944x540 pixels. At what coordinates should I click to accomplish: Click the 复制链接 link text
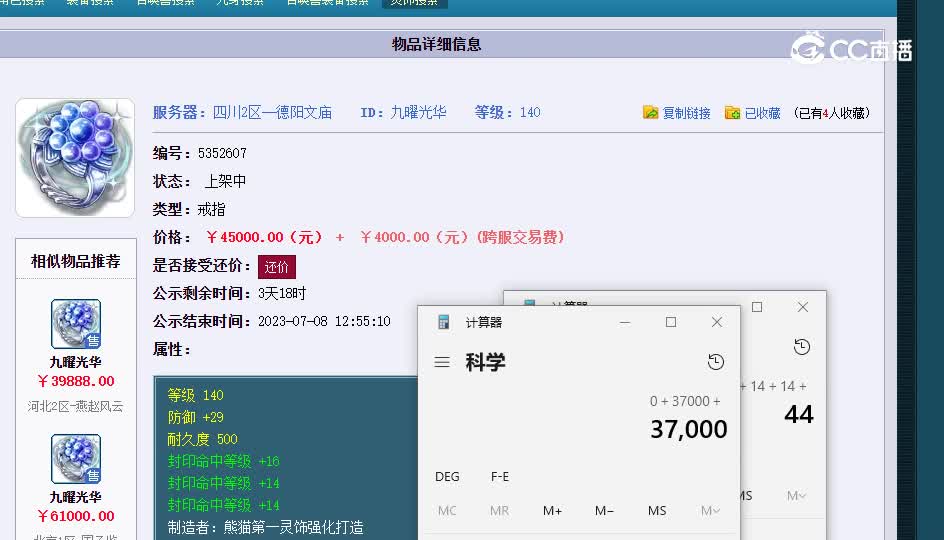coord(686,113)
